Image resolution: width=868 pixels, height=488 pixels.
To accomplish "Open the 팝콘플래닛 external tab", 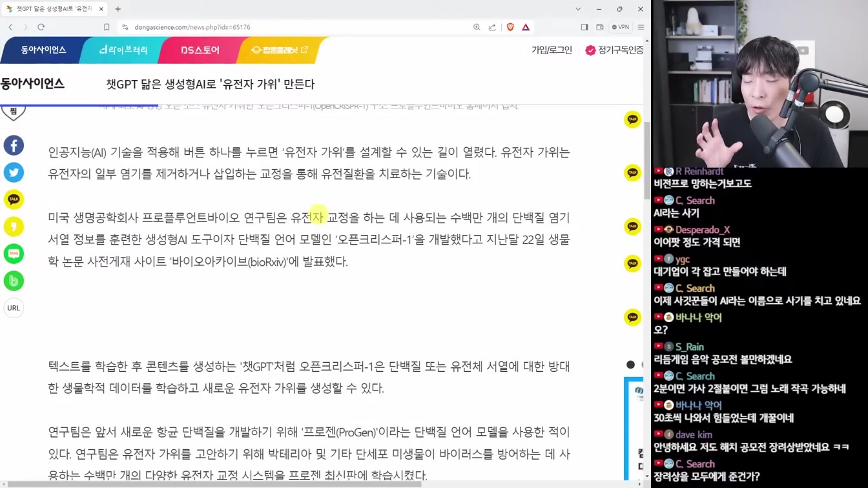I will pyautogui.click(x=279, y=50).
